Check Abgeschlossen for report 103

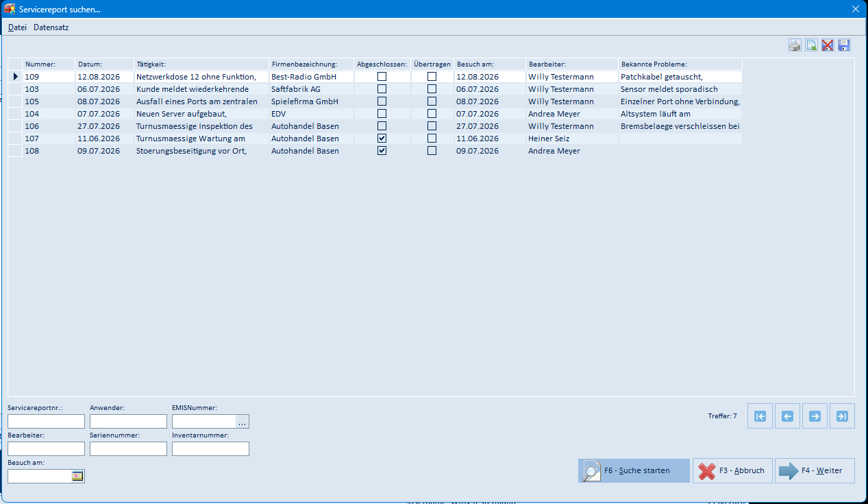tap(382, 89)
